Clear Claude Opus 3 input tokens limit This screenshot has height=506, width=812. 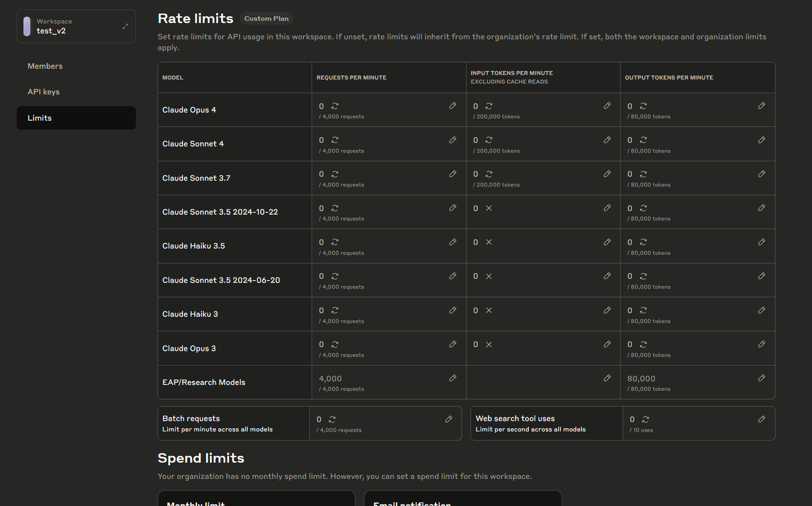489,344
